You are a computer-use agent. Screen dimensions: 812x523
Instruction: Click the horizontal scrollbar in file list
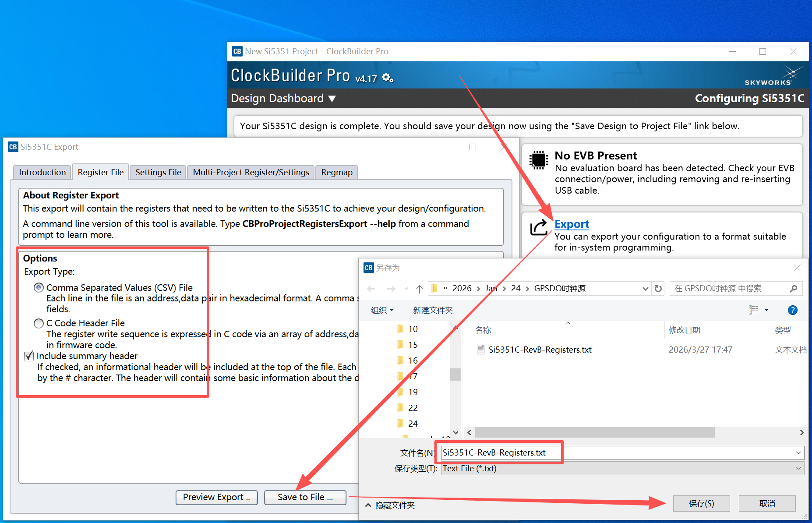tap(595, 432)
